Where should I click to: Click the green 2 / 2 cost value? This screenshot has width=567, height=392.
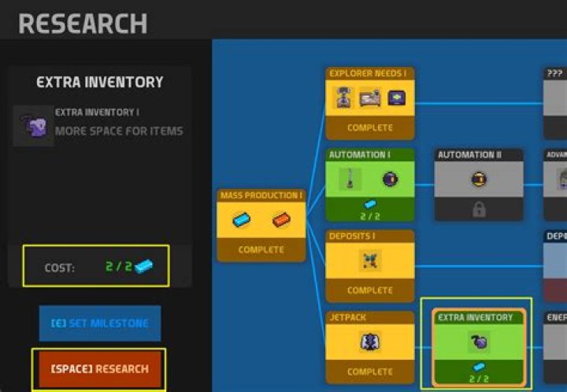click(119, 267)
